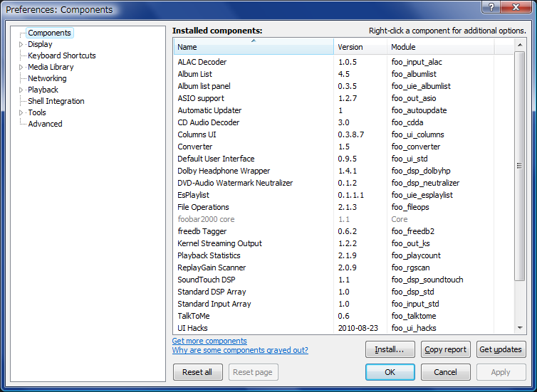Click the scrollbar down arrow

tap(520, 328)
